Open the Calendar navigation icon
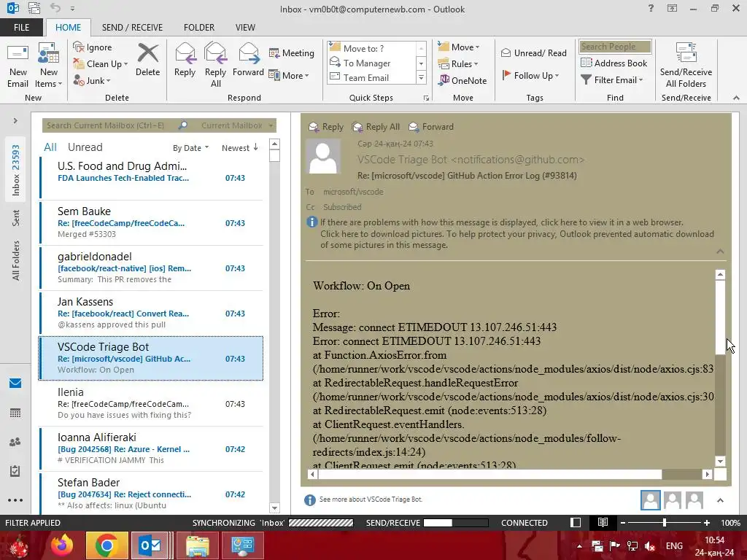 pyautogui.click(x=15, y=413)
